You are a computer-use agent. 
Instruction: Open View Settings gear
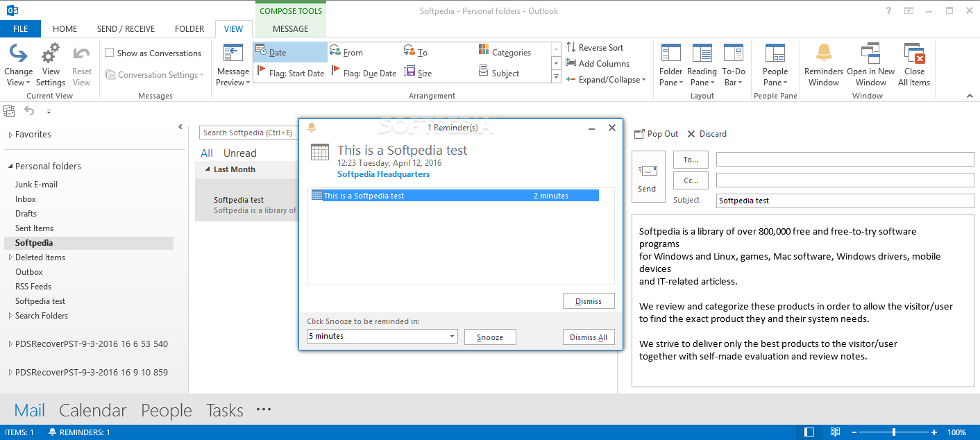point(51,66)
